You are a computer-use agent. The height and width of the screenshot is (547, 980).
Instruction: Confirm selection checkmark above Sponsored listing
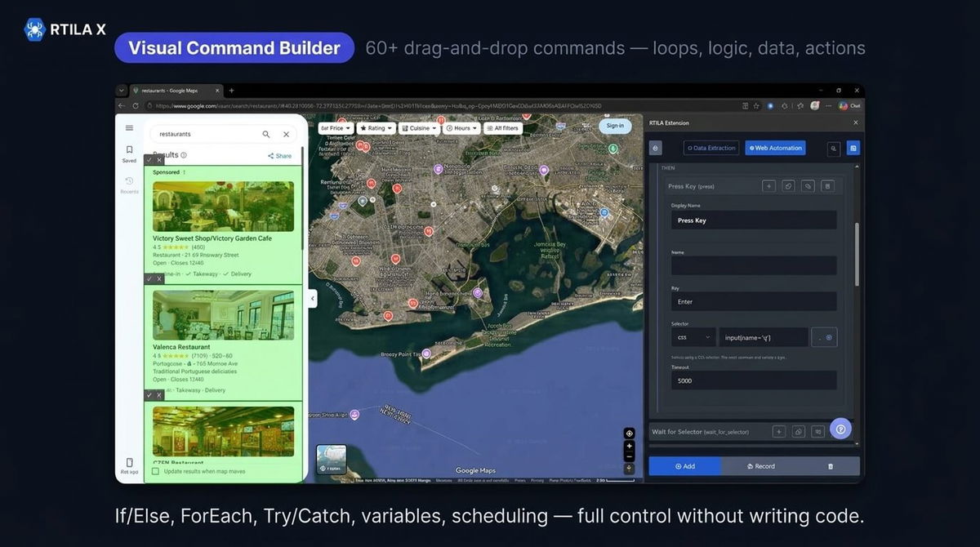click(149, 161)
